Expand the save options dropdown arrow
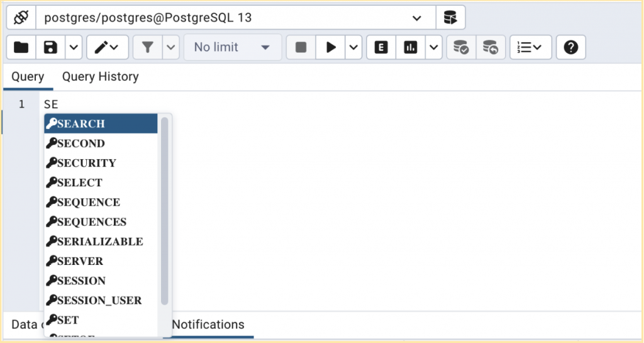 (x=74, y=47)
